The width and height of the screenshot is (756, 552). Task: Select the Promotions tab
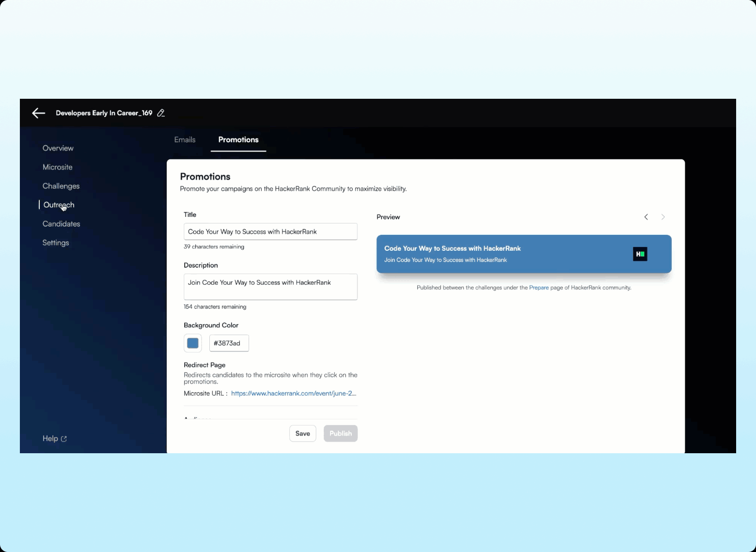pos(238,139)
